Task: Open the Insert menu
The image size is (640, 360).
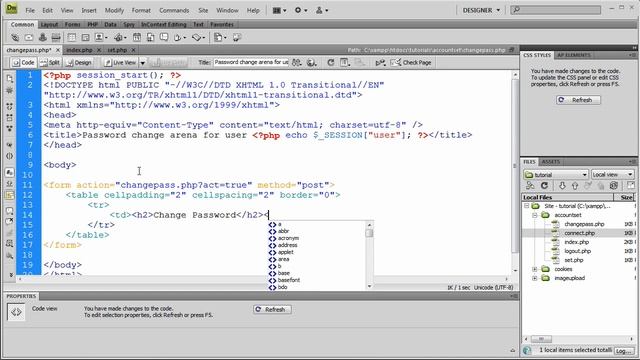Action: click(89, 10)
